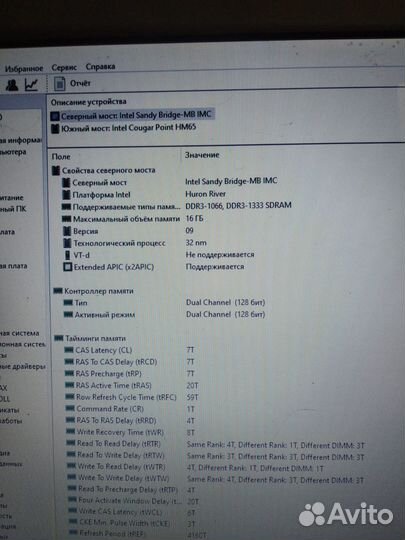Click the memory icon beside Row Refresh Cycle Time
The height and width of the screenshot is (540, 405).
click(x=70, y=397)
